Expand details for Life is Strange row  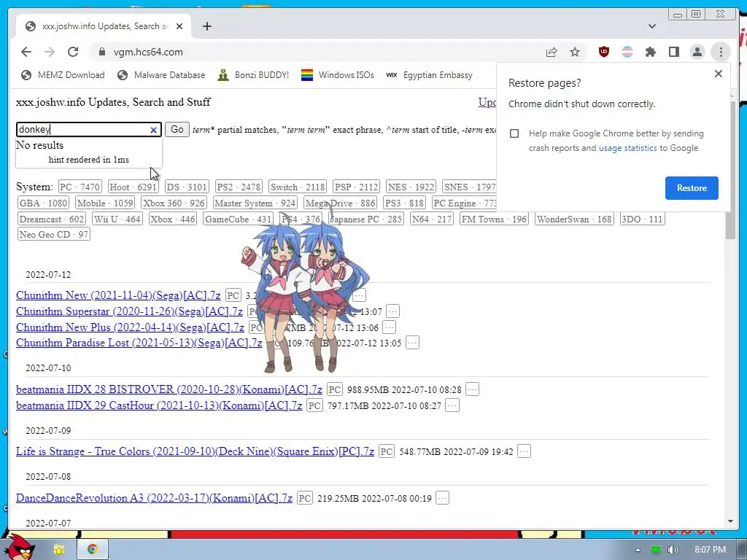point(524,451)
